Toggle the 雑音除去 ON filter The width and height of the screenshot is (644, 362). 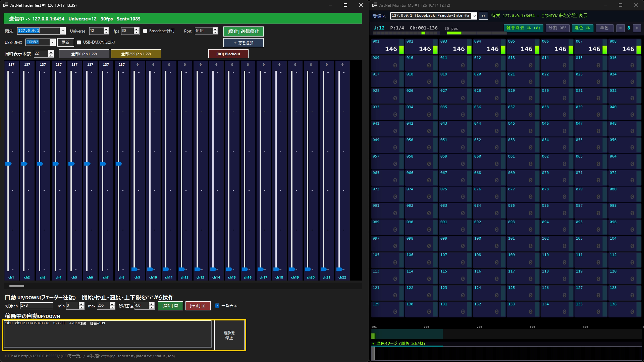[523, 28]
